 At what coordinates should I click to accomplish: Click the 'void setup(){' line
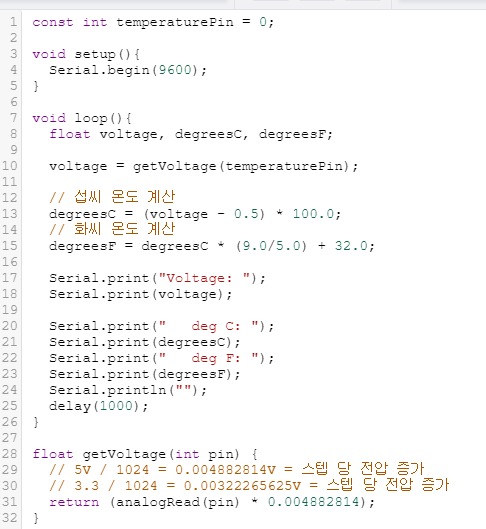[x=86, y=54]
